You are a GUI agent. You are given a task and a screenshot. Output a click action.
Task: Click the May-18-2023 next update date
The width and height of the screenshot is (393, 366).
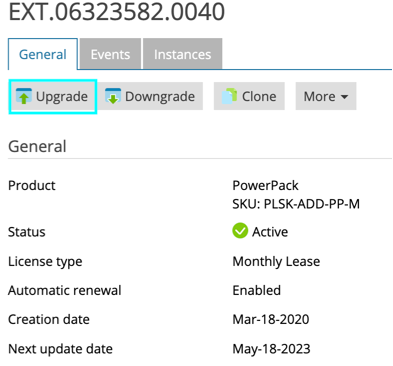coord(271,349)
